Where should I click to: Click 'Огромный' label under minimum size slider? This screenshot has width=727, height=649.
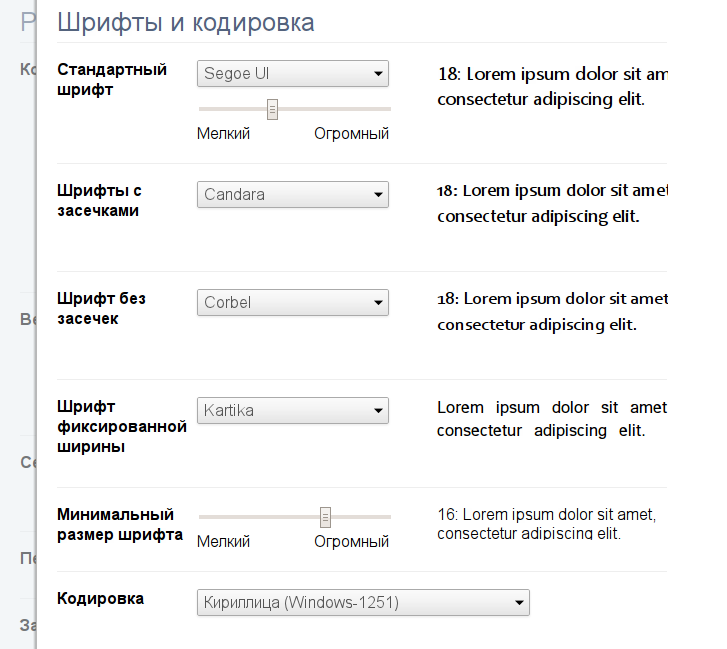point(351,542)
